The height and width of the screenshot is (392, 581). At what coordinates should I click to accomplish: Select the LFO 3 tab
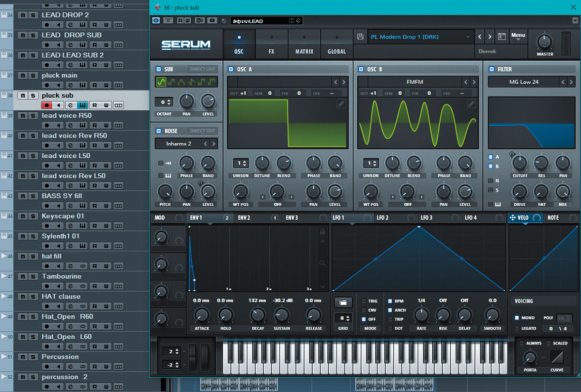[x=439, y=218]
